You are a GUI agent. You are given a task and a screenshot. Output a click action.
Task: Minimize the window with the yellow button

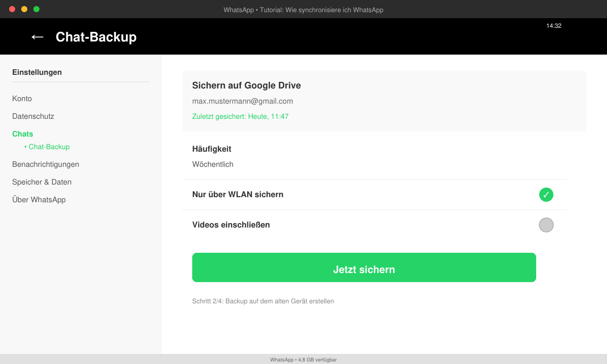tap(24, 9)
